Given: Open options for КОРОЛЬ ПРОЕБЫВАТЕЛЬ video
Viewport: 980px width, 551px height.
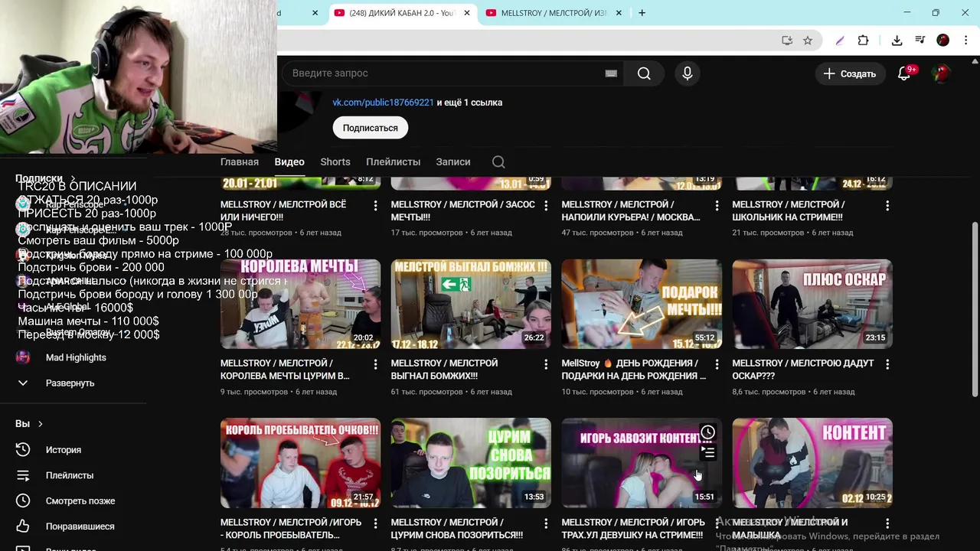Looking at the screenshot, I should tap(375, 523).
